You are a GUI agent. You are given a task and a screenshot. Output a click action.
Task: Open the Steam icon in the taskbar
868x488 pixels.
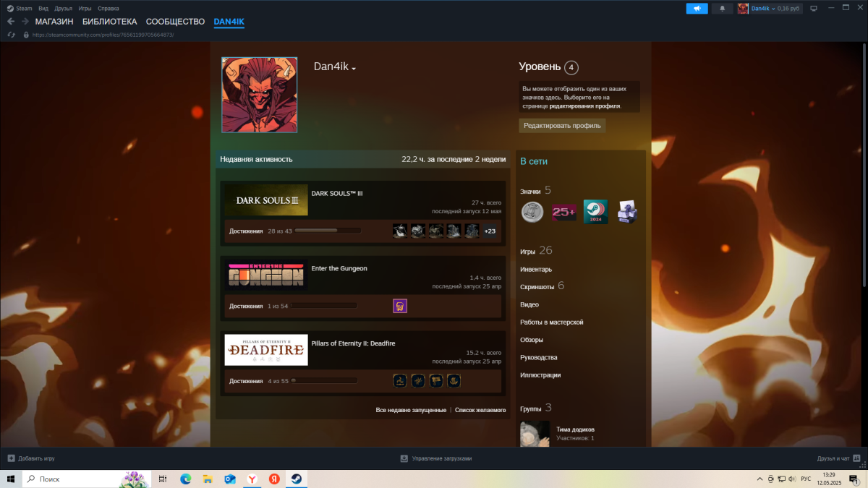click(297, 479)
